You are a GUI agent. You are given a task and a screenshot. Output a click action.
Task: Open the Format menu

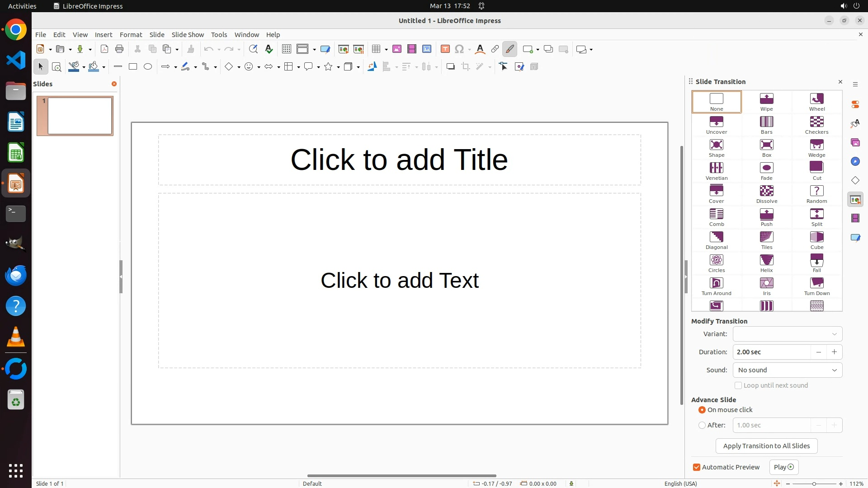click(x=131, y=35)
